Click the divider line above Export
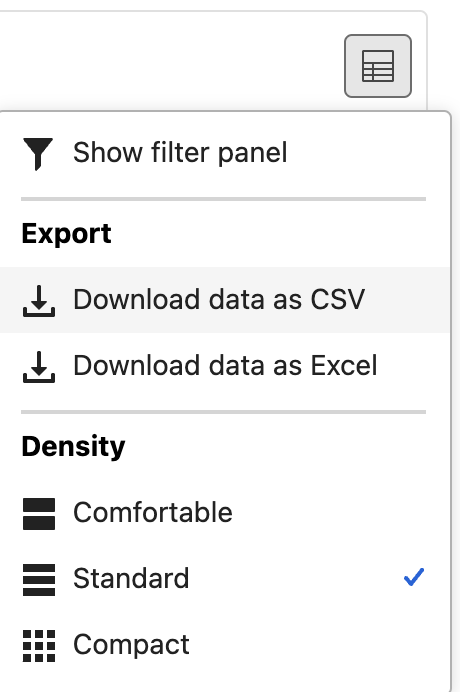The height and width of the screenshot is (692, 460). click(223, 199)
